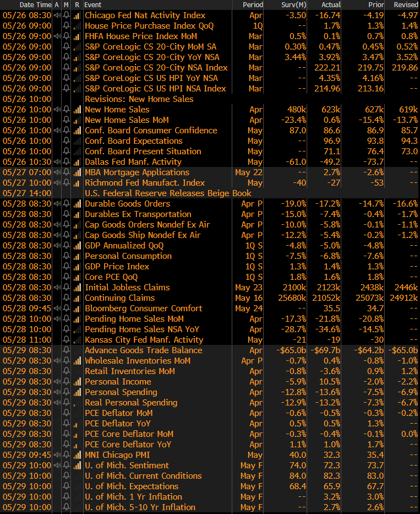Click the relevance bars for Continuing Claims
The width and height of the screenshot is (420, 514).
[x=77, y=298]
